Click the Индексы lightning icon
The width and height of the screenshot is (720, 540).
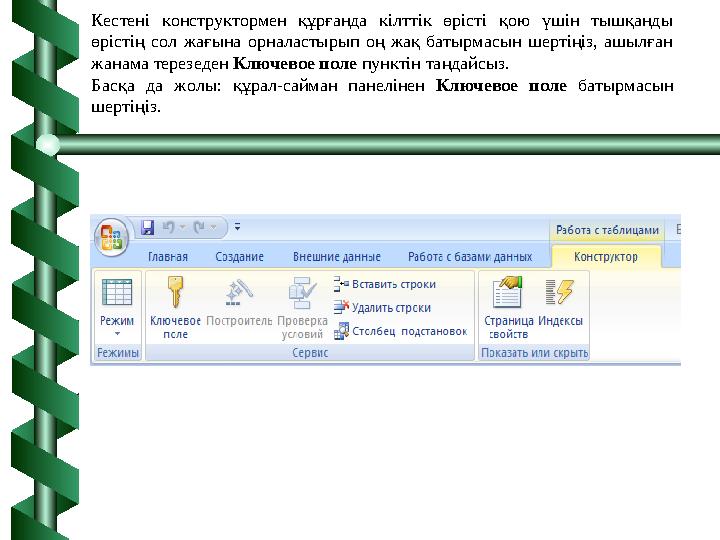[x=560, y=292]
